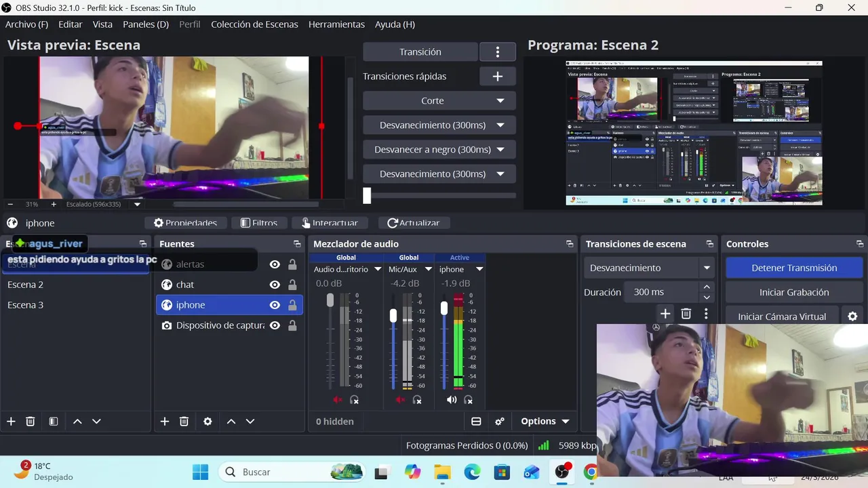The width and height of the screenshot is (868, 488).
Task: Add a new scene in the Escenas panel
Action: pyautogui.click(x=11, y=422)
